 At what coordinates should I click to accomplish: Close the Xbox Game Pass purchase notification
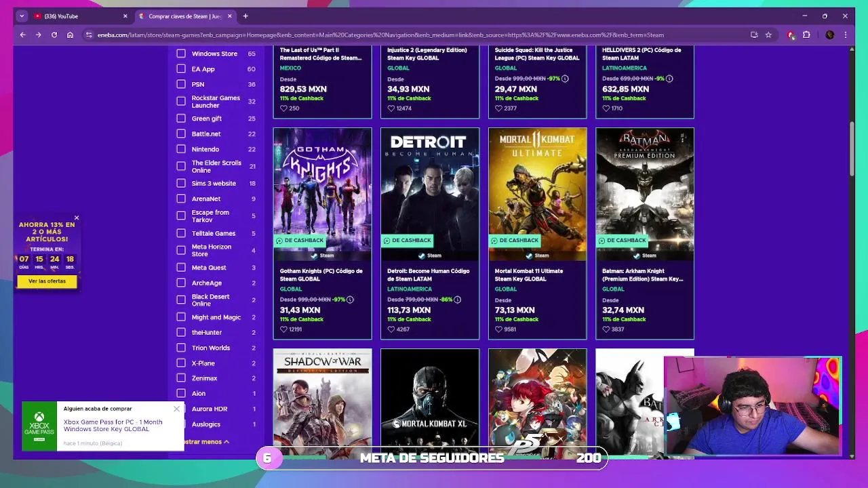(176, 409)
